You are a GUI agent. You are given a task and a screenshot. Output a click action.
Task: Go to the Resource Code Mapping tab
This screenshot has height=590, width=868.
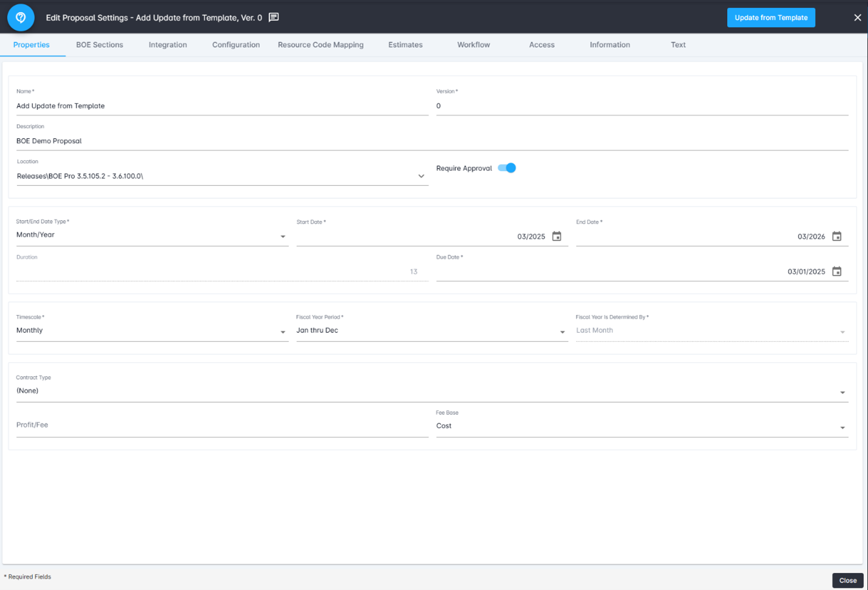tap(320, 45)
